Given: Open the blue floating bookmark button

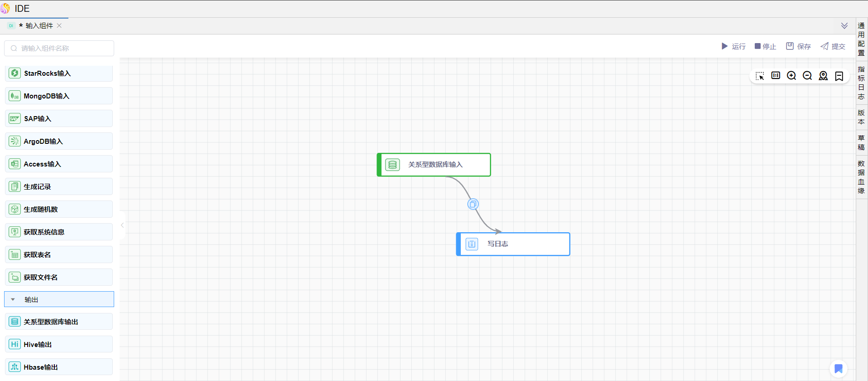Looking at the screenshot, I should coord(839,368).
